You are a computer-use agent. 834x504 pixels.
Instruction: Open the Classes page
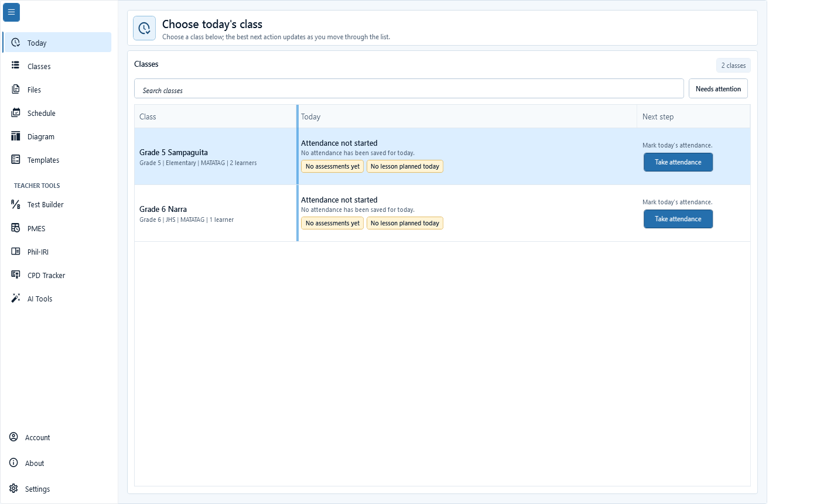[57, 66]
